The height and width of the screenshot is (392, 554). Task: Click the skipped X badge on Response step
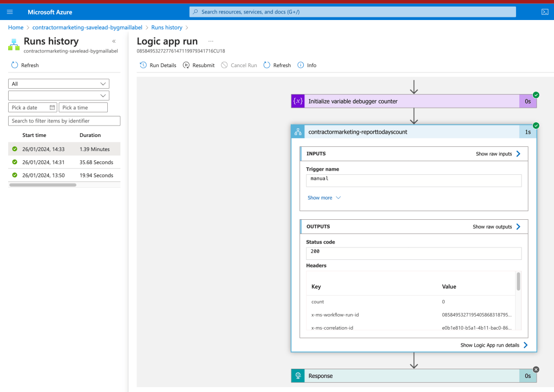pyautogui.click(x=536, y=369)
